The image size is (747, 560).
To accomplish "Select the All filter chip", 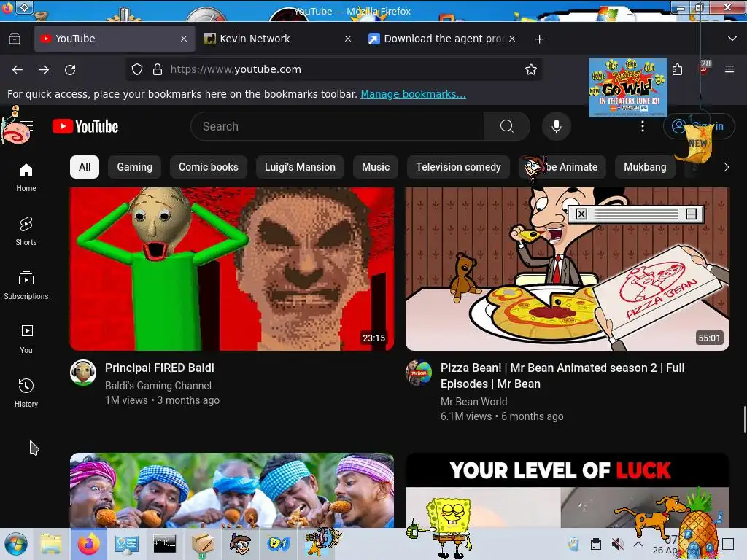I will pyautogui.click(x=85, y=167).
